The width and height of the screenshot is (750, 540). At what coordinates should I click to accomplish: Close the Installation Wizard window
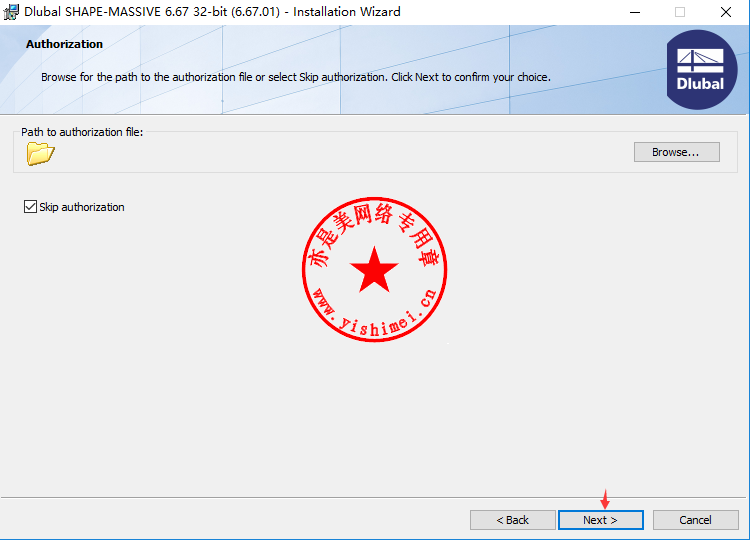coord(726,12)
